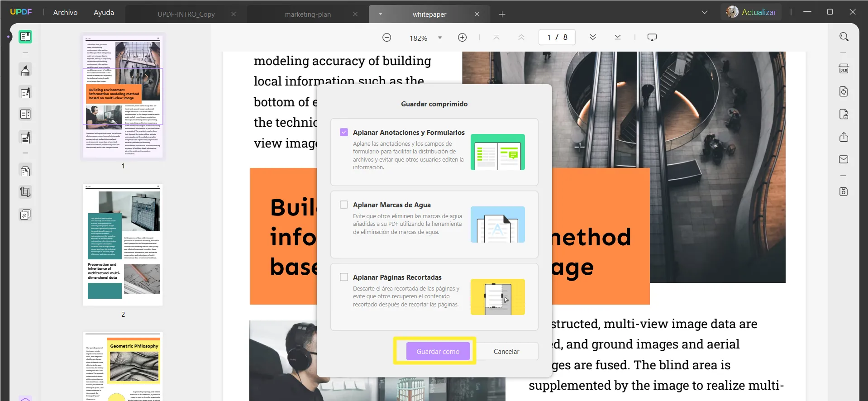This screenshot has height=401, width=868.
Task: Select the Comment highlighter tool
Action: (x=25, y=70)
